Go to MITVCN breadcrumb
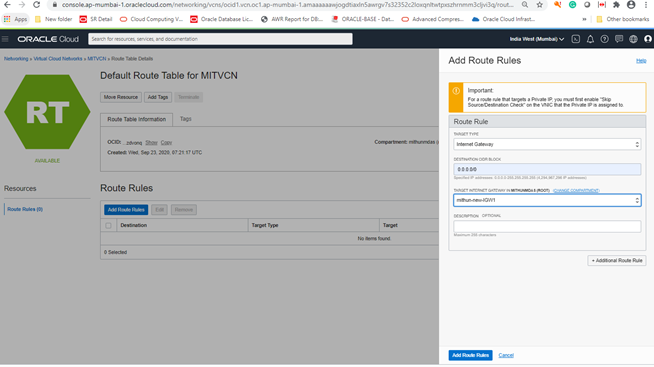 (x=97, y=59)
